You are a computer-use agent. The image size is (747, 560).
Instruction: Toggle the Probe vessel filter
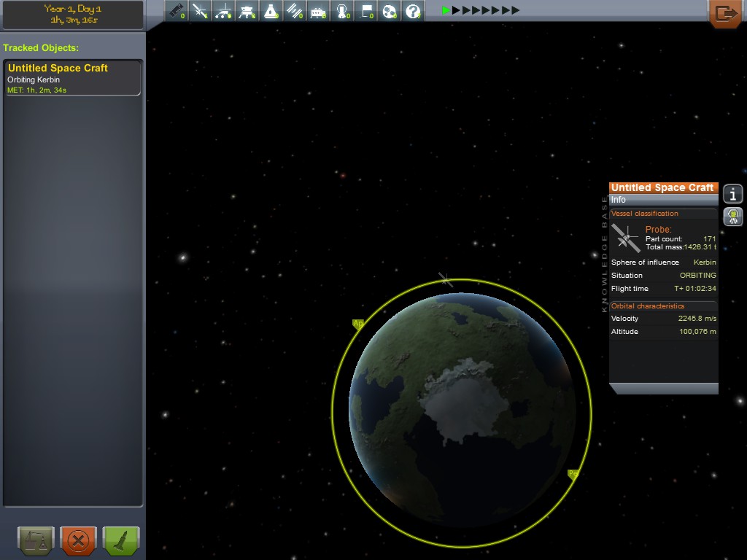point(200,10)
